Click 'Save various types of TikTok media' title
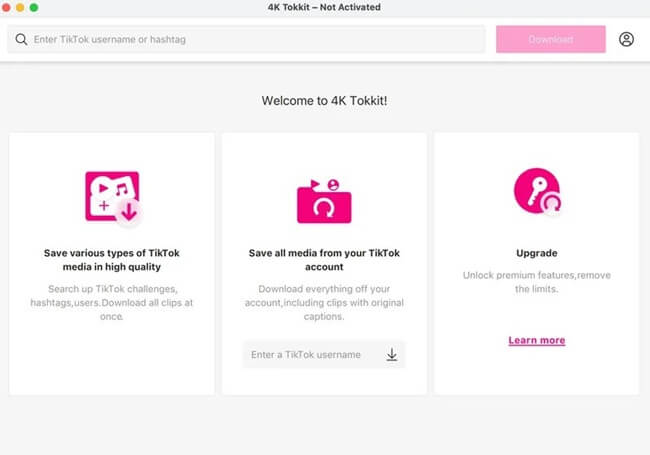This screenshot has height=455, width=650. coord(112,260)
